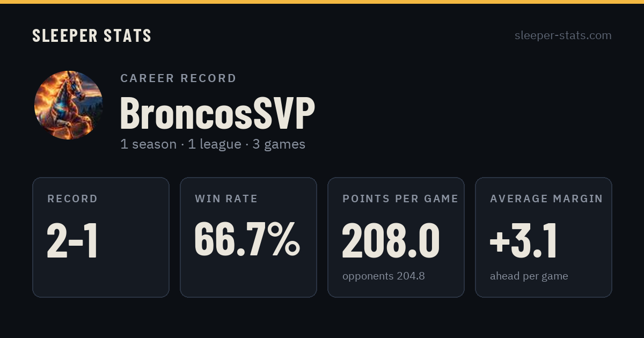Click the SLEEPER STATS logo text
This screenshot has height=338, width=644.
click(x=92, y=35)
